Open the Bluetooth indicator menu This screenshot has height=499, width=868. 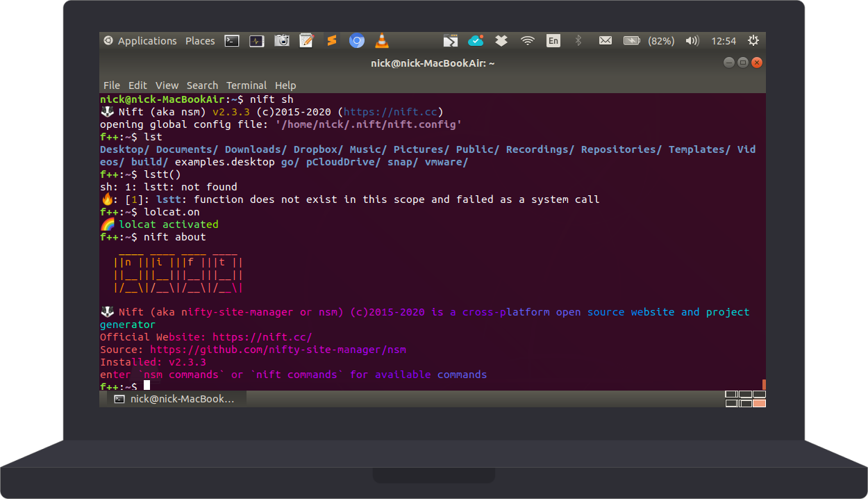(x=578, y=41)
